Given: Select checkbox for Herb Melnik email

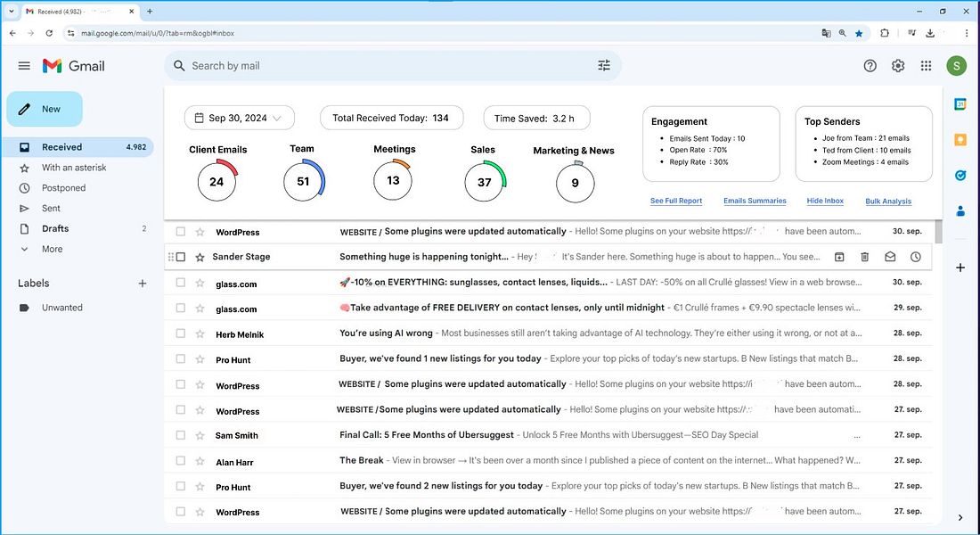Looking at the screenshot, I should click(181, 333).
